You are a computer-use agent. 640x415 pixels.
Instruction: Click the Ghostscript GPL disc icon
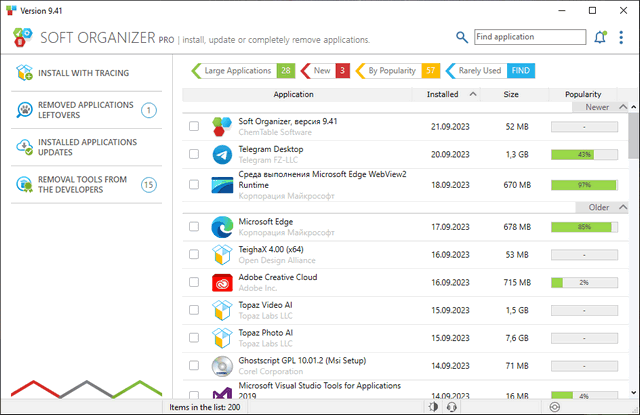[x=222, y=366]
